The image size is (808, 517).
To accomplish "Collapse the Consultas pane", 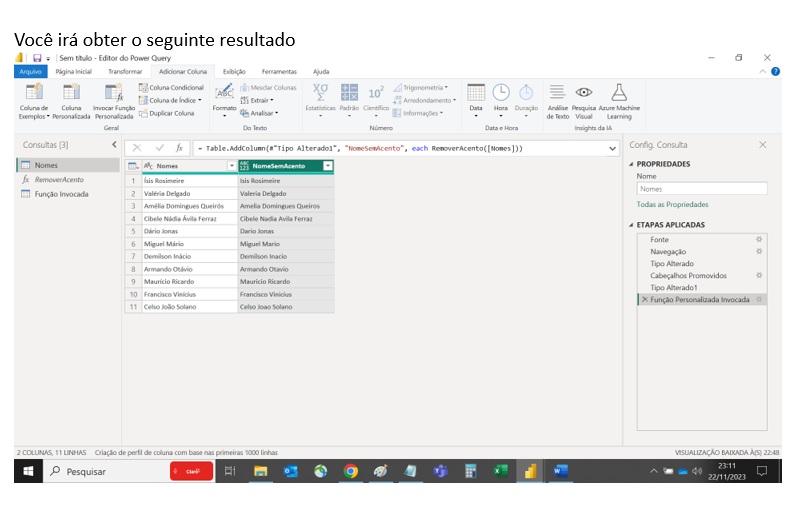I will click(114, 145).
